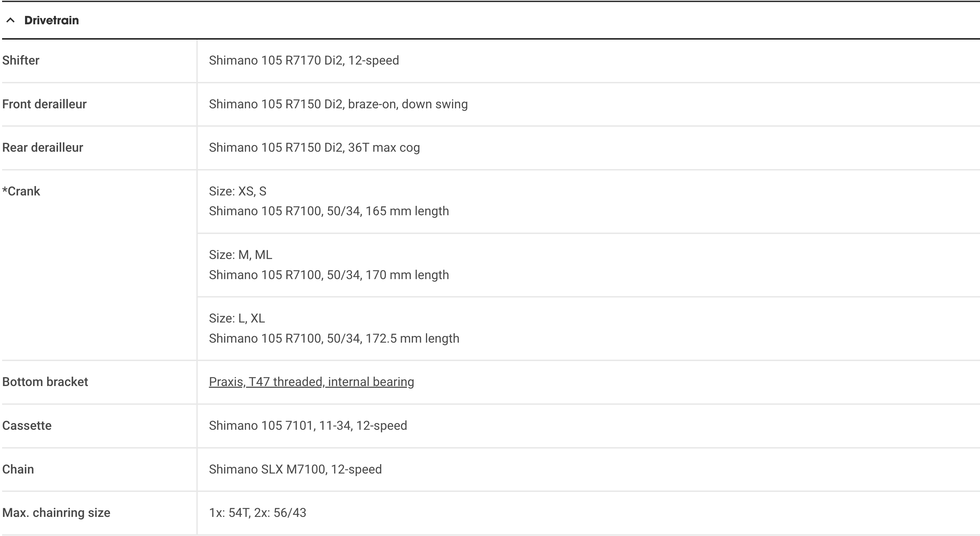Click the Drivetrain section heading
The height and width of the screenshot is (536, 980).
tap(51, 20)
